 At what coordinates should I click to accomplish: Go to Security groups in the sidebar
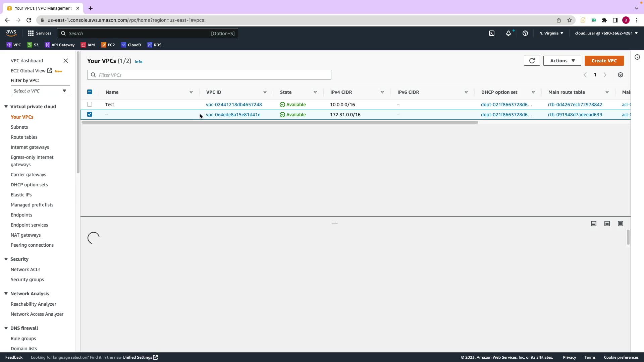click(x=27, y=280)
